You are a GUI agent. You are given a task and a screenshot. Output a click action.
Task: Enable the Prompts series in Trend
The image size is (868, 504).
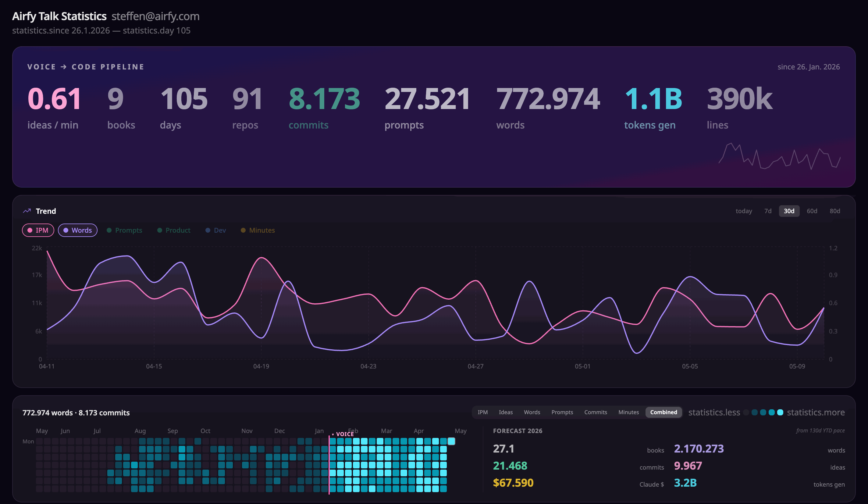tap(124, 230)
